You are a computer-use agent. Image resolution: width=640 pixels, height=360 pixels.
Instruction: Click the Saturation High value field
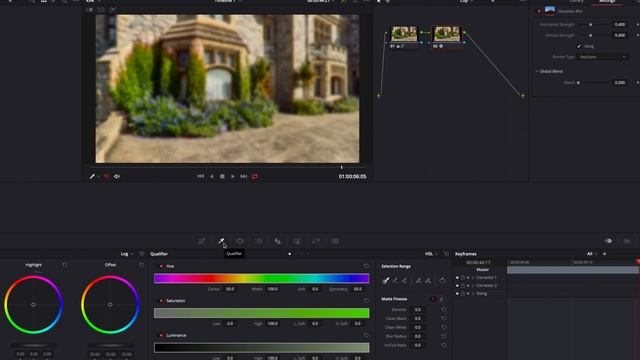(x=272, y=324)
